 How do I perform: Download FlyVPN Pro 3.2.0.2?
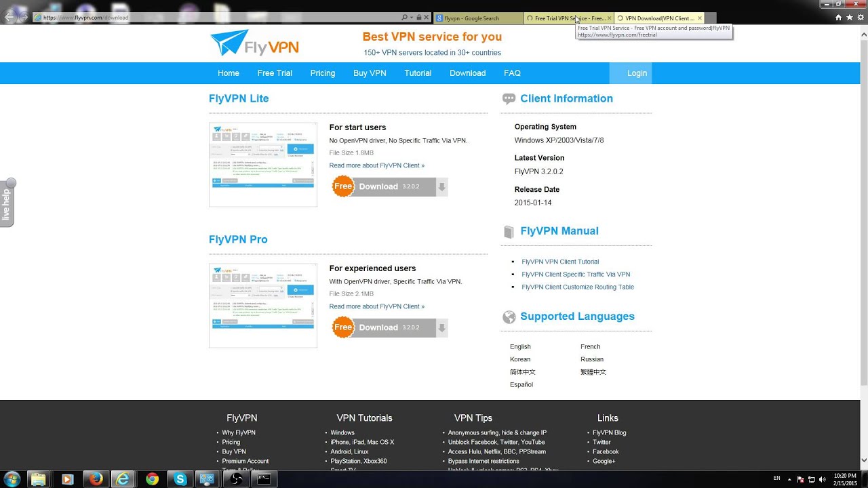[390, 327]
